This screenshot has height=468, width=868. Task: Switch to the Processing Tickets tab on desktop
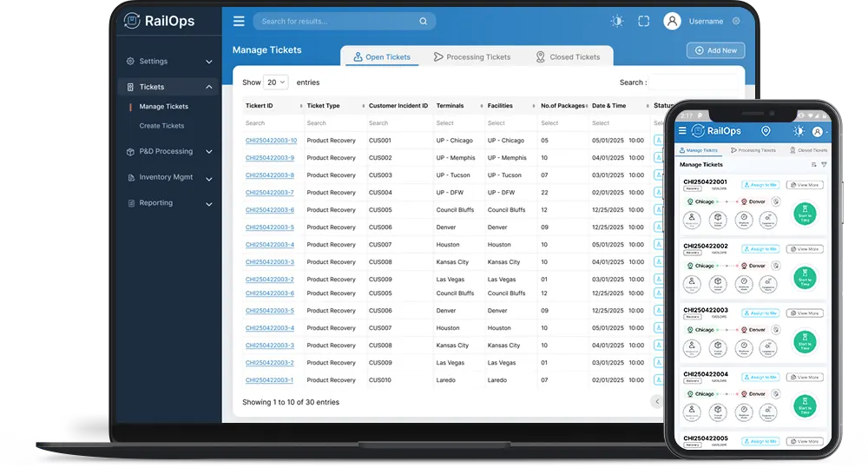472,57
